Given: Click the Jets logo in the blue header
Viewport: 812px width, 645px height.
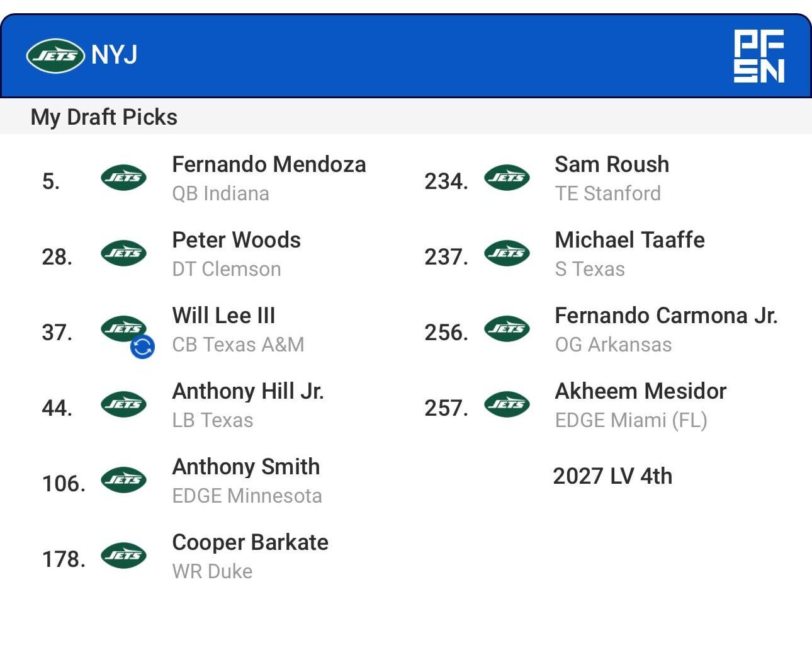Looking at the screenshot, I should [55, 55].
